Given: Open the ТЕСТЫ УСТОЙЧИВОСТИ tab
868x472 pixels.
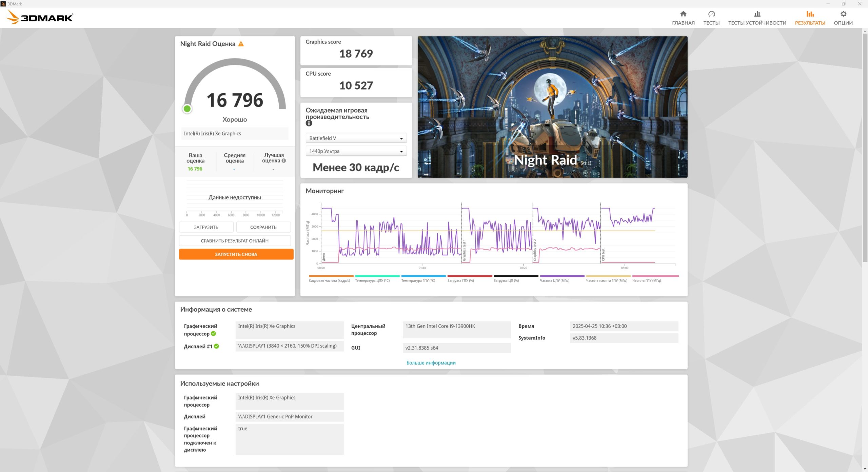Looking at the screenshot, I should pyautogui.click(x=757, y=18).
